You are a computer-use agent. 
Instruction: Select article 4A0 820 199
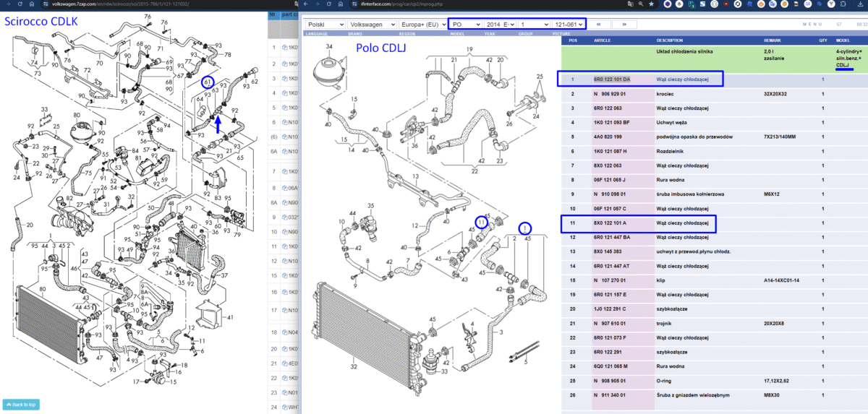tap(607, 137)
